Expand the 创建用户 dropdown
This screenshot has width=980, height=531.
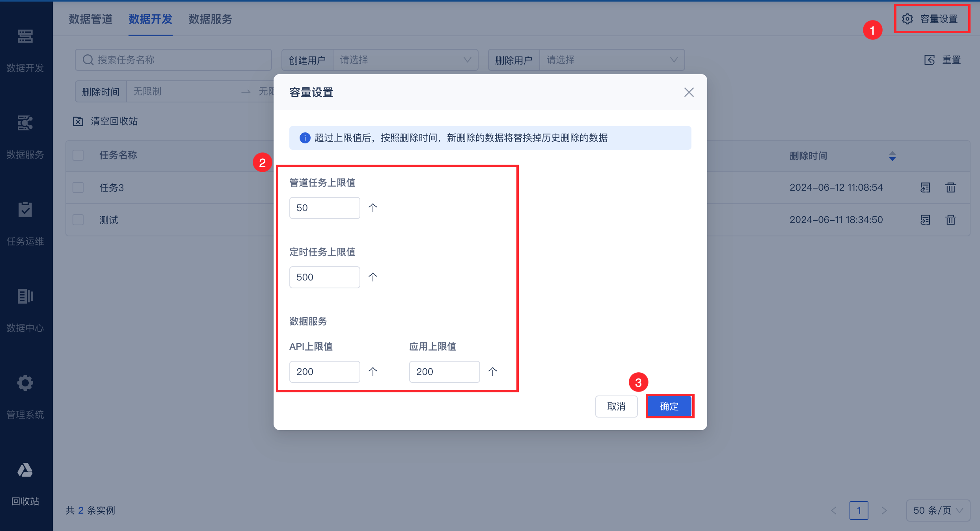(405, 60)
